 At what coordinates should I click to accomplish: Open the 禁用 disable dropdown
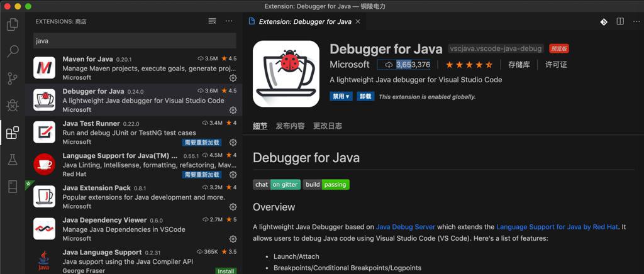(x=341, y=96)
